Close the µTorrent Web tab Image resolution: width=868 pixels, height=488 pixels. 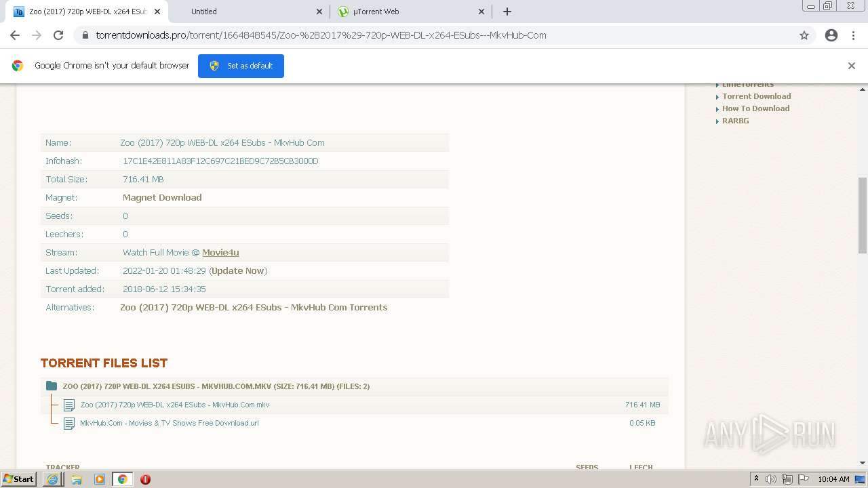481,12
